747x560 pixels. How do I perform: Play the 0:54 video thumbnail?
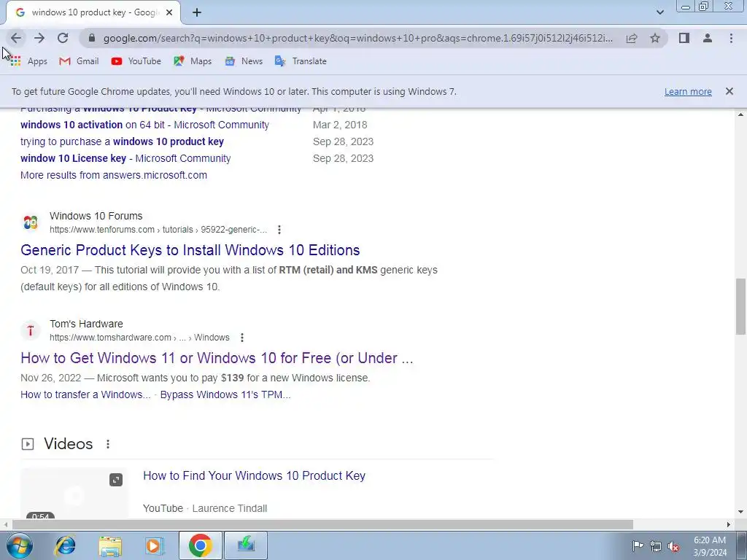[74, 494]
